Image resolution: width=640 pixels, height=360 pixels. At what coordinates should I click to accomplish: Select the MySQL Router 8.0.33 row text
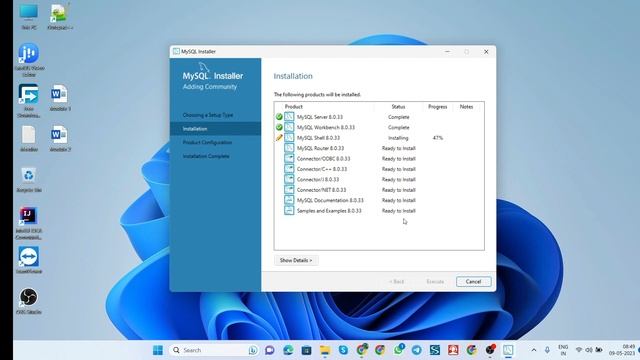(320, 148)
